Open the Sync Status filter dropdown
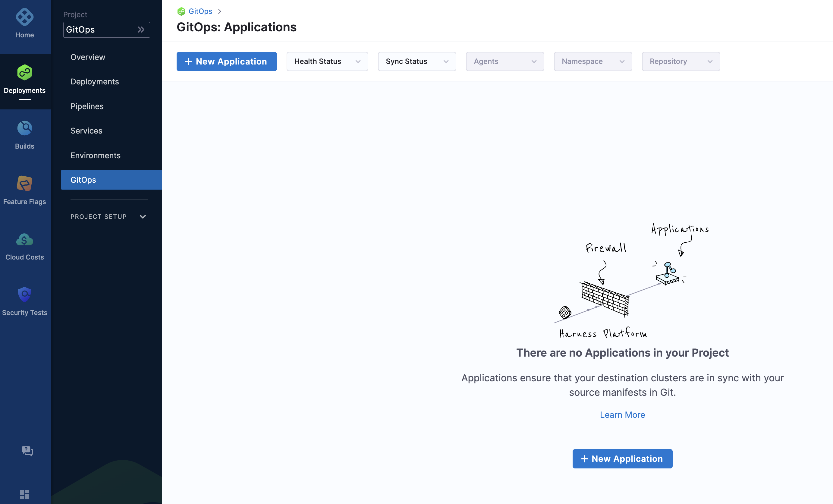This screenshot has width=833, height=504. click(416, 61)
